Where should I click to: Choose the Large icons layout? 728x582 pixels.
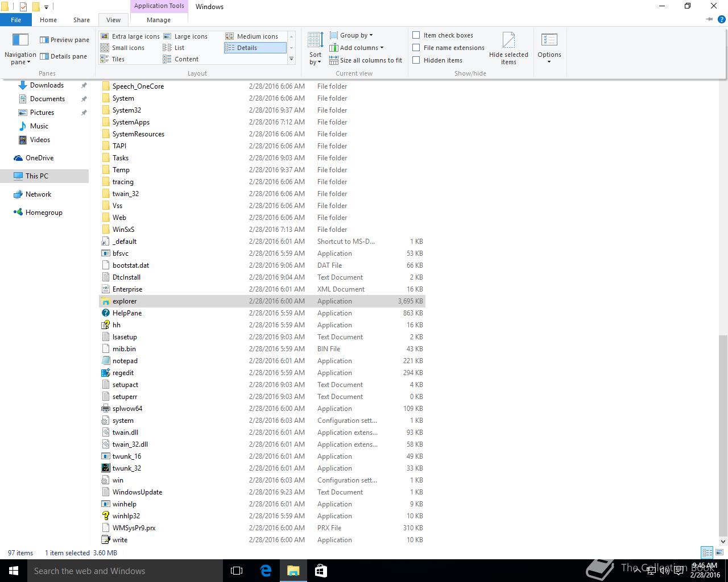(x=185, y=36)
